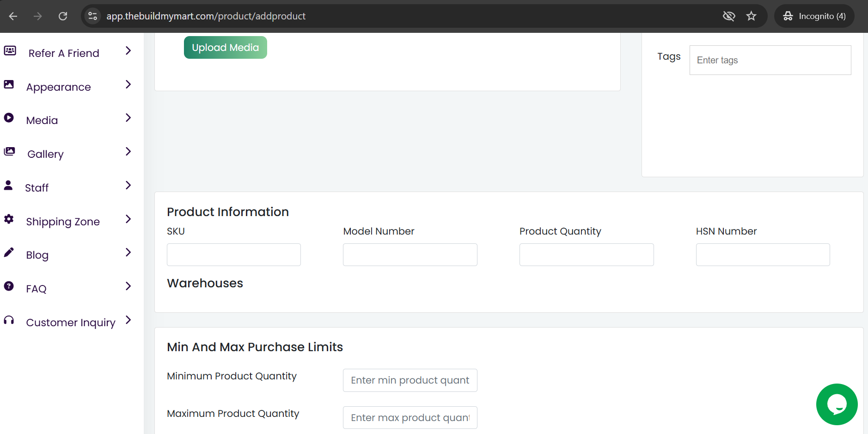The image size is (868, 434).
Task: Open the Incognito profile indicator
Action: [x=814, y=16]
